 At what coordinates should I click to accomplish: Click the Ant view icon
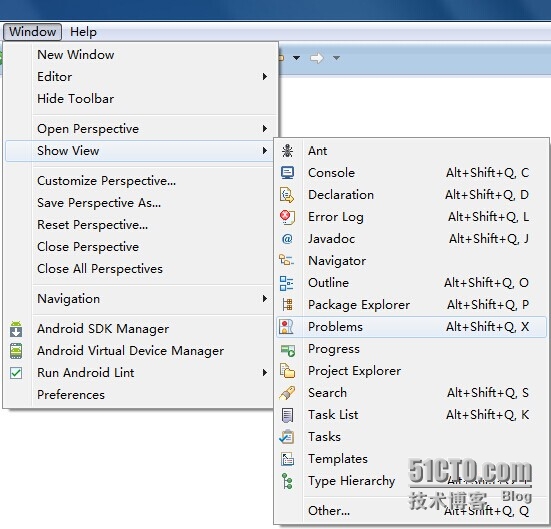coord(287,151)
